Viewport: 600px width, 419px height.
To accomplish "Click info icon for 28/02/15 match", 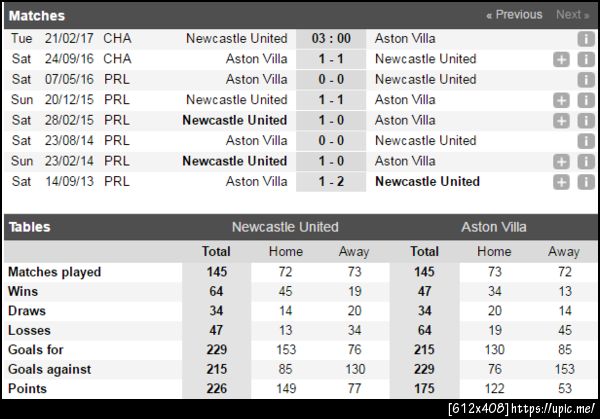I will click(x=585, y=120).
